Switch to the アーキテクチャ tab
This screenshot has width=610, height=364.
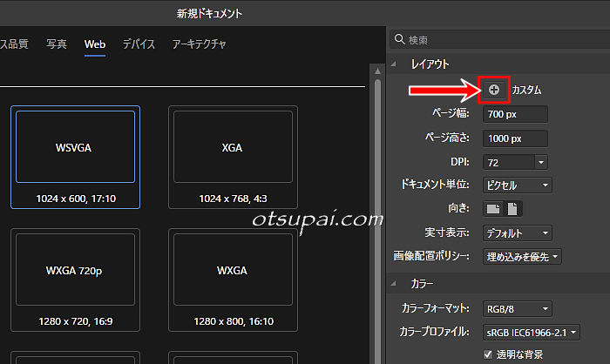tap(200, 44)
